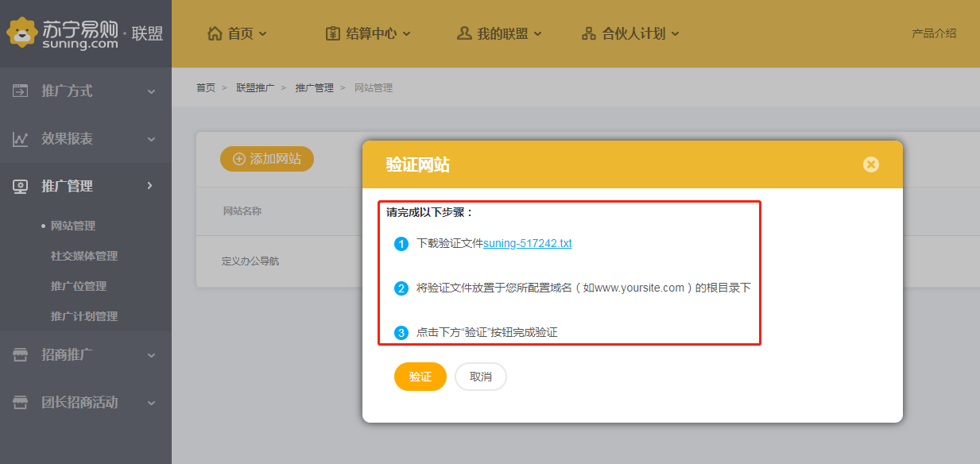Screen dimensions: 980x464
Task: Close the 验证网站 dialog with X
Action: tap(871, 164)
